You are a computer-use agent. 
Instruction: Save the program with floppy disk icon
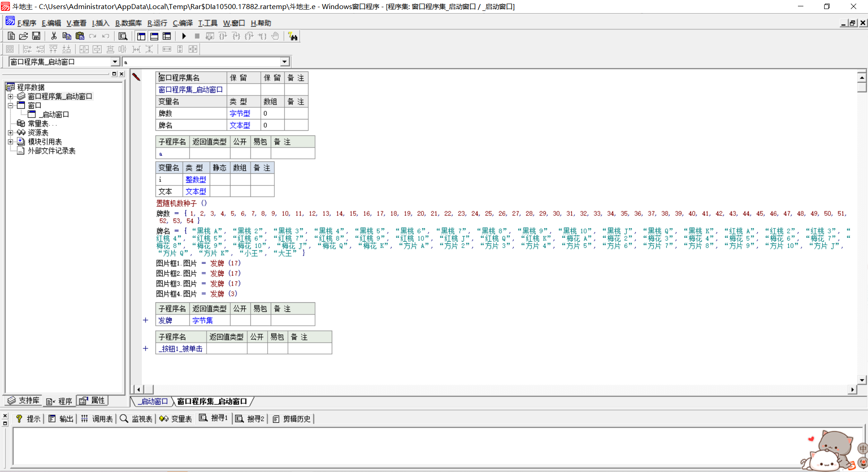(36, 36)
